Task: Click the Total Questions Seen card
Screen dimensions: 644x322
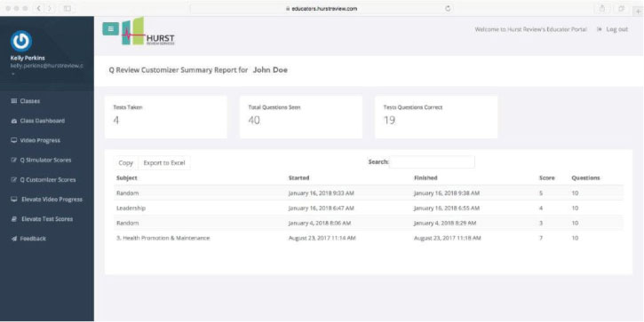Action: 301,117
